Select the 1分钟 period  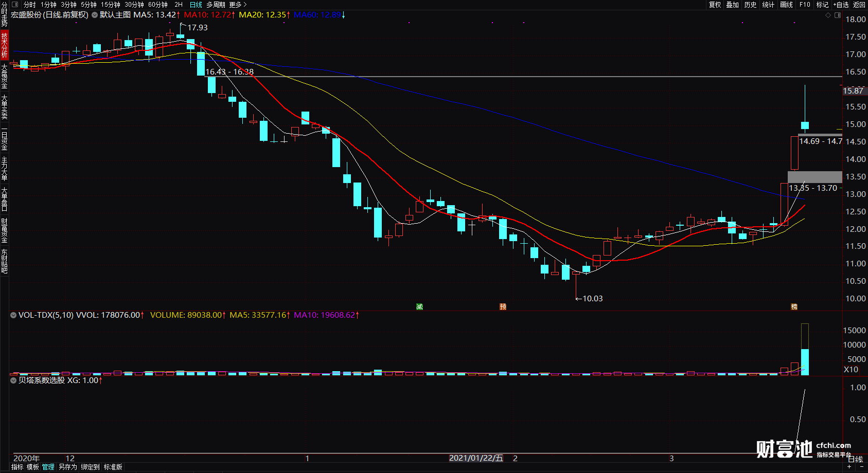48,5
